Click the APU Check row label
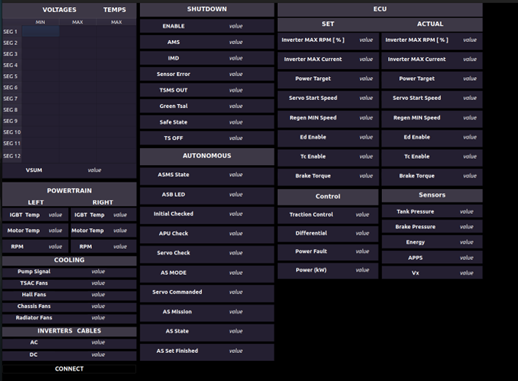The width and height of the screenshot is (518, 381). 173,233
